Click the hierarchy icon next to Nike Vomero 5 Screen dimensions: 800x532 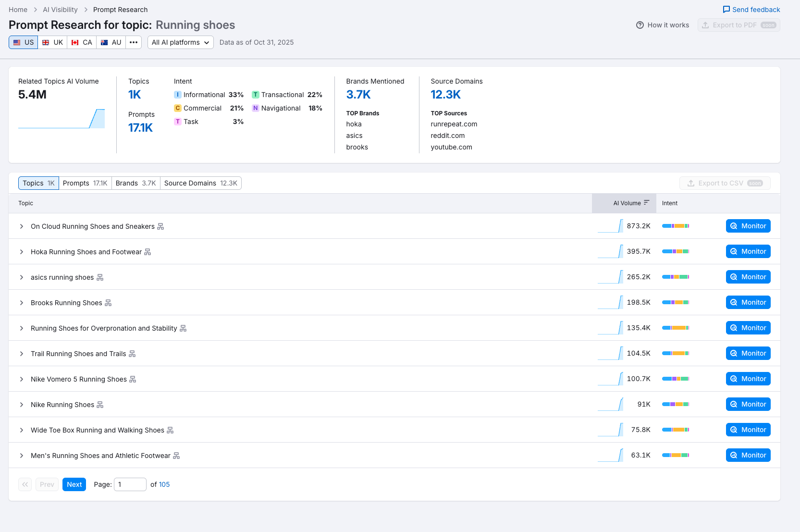pos(133,379)
